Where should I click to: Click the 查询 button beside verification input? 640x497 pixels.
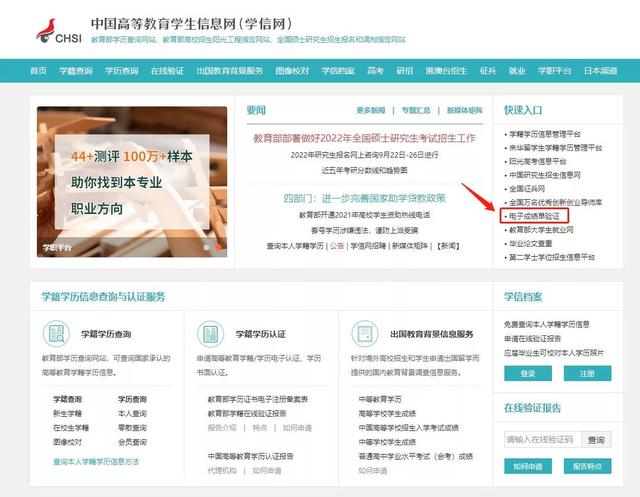(596, 439)
